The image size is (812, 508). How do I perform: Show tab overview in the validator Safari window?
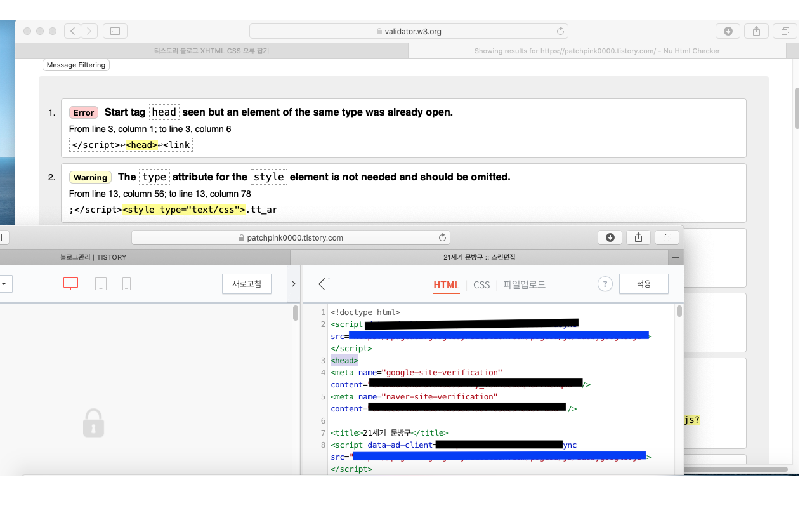click(785, 30)
